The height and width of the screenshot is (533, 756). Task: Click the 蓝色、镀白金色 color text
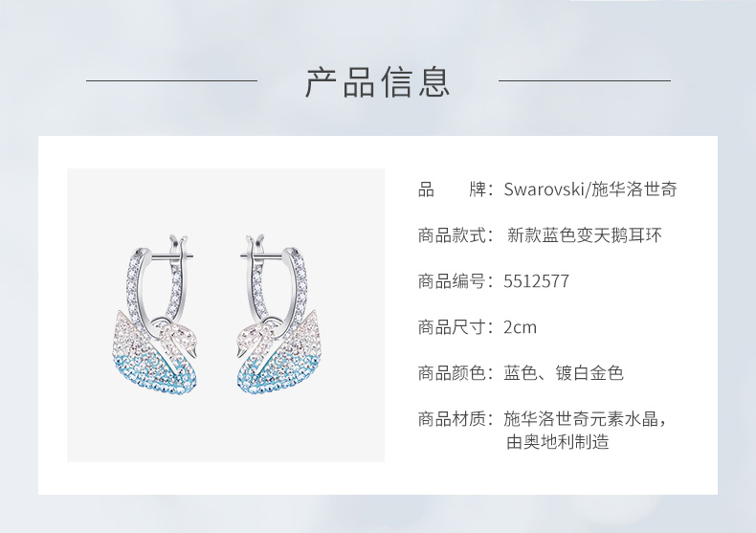(x=564, y=373)
